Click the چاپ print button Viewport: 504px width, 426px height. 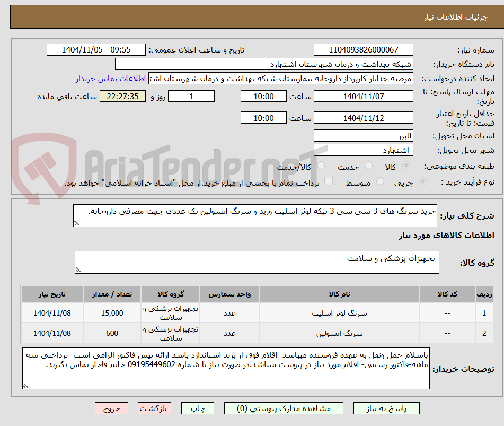coord(197,408)
